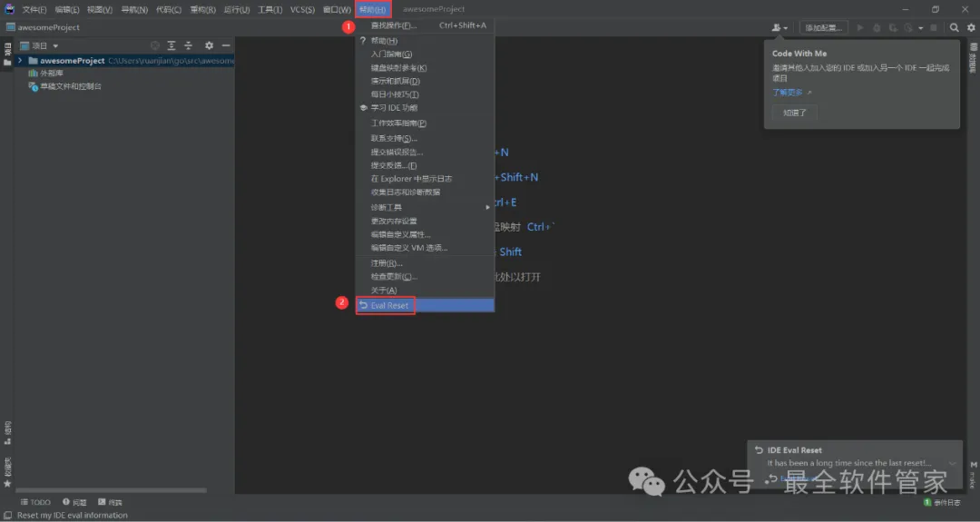The image size is (980, 522).
Task: Click the awesomeProject navigation bar icon
Action: (11, 27)
